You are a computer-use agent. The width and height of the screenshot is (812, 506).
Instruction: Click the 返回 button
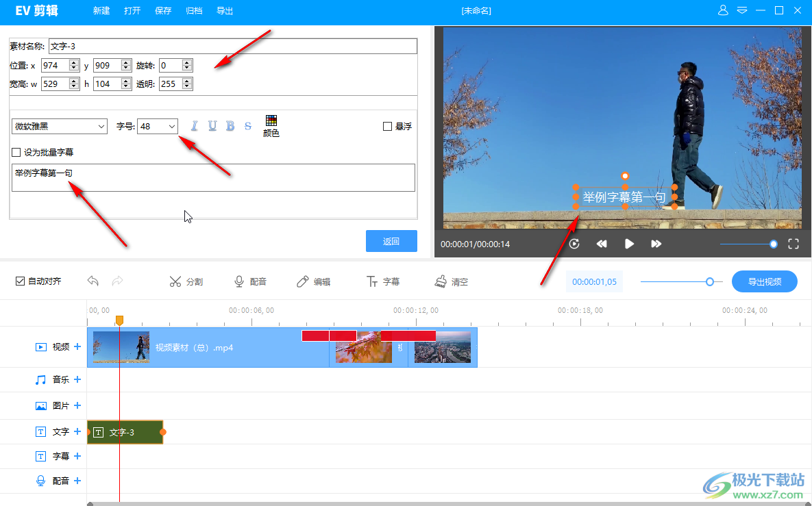tap(391, 241)
